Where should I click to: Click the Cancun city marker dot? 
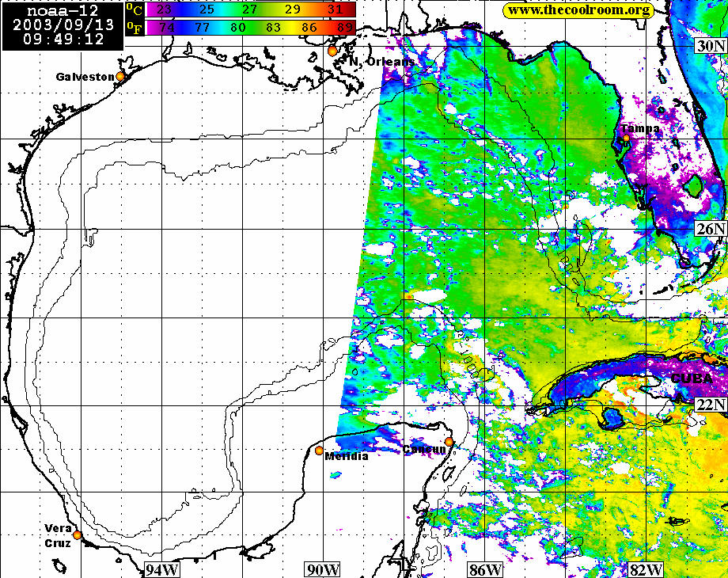pyautogui.click(x=449, y=441)
